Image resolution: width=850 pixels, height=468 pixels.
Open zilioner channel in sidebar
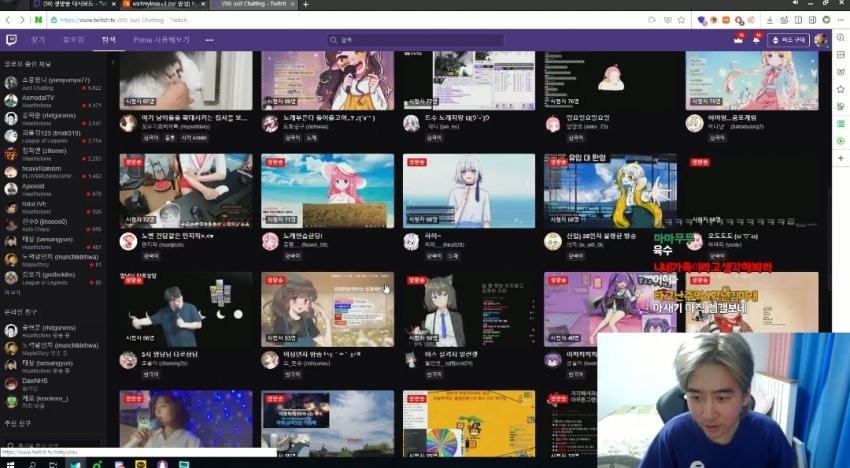tap(53, 154)
